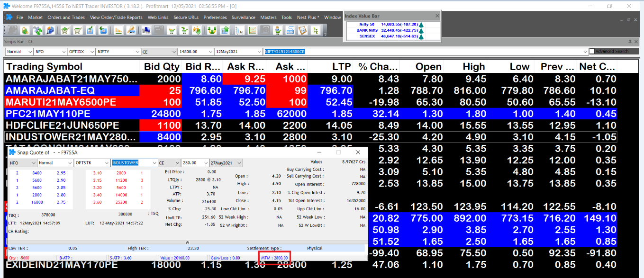Click the window with green arrow icon
This screenshot has height=278, width=644.
[103, 30]
